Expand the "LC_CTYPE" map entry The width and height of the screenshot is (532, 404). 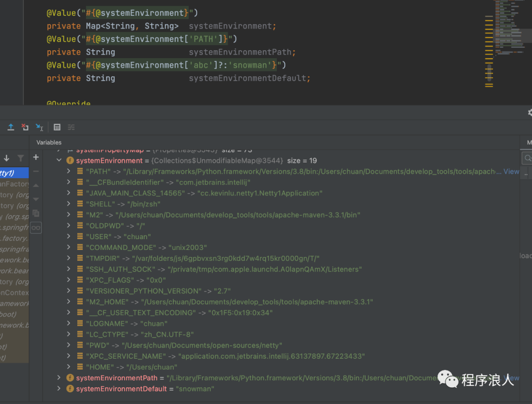click(x=68, y=334)
